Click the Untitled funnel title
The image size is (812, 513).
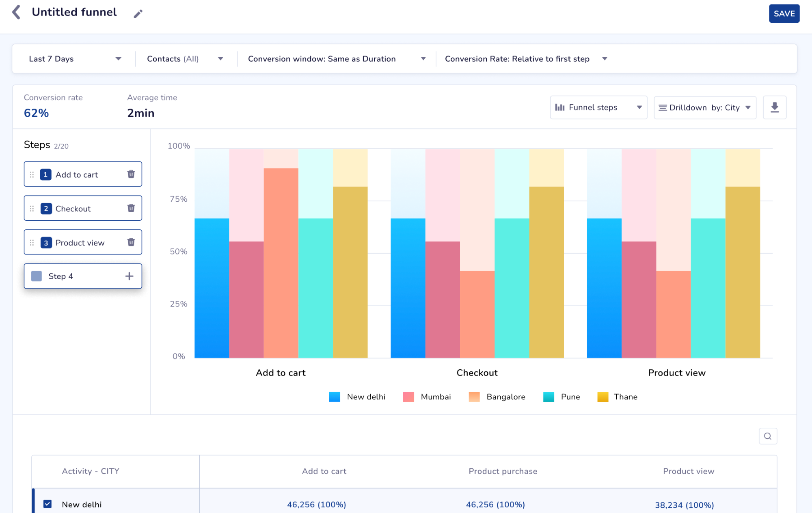click(74, 12)
